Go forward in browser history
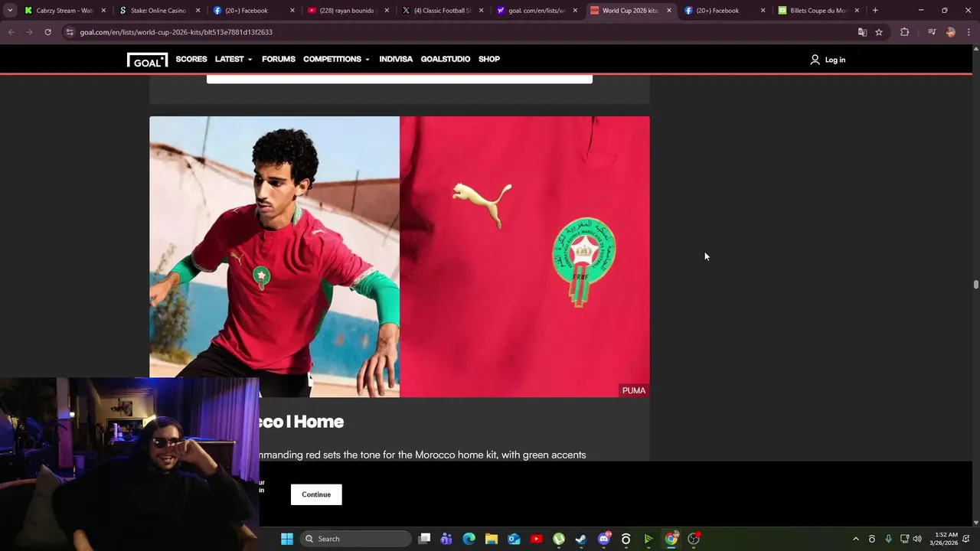 pyautogui.click(x=29, y=32)
